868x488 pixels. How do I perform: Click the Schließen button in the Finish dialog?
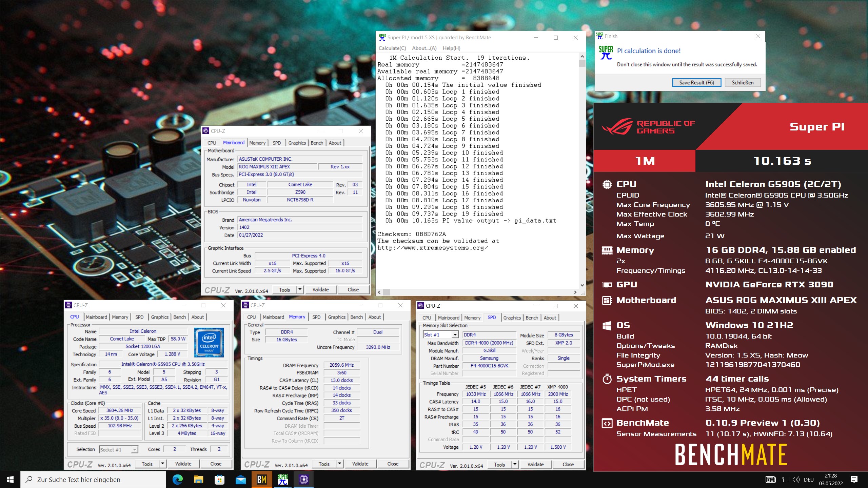tap(743, 82)
